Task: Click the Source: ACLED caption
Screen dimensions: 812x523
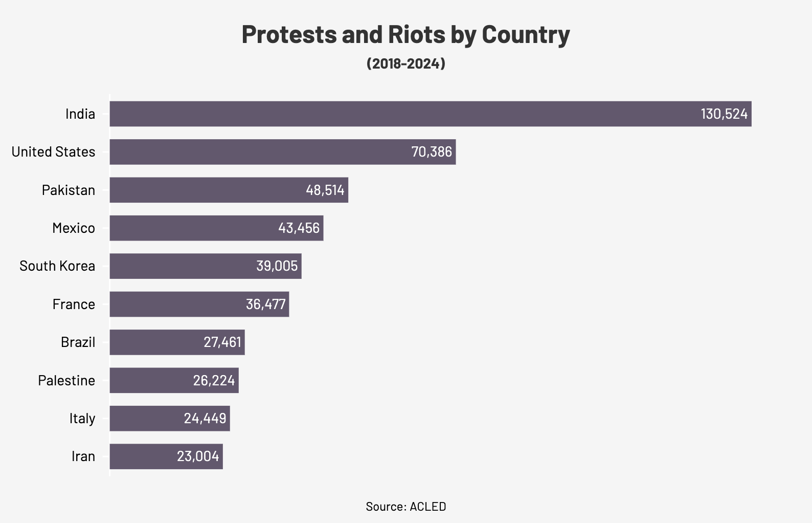Action: tap(405, 507)
